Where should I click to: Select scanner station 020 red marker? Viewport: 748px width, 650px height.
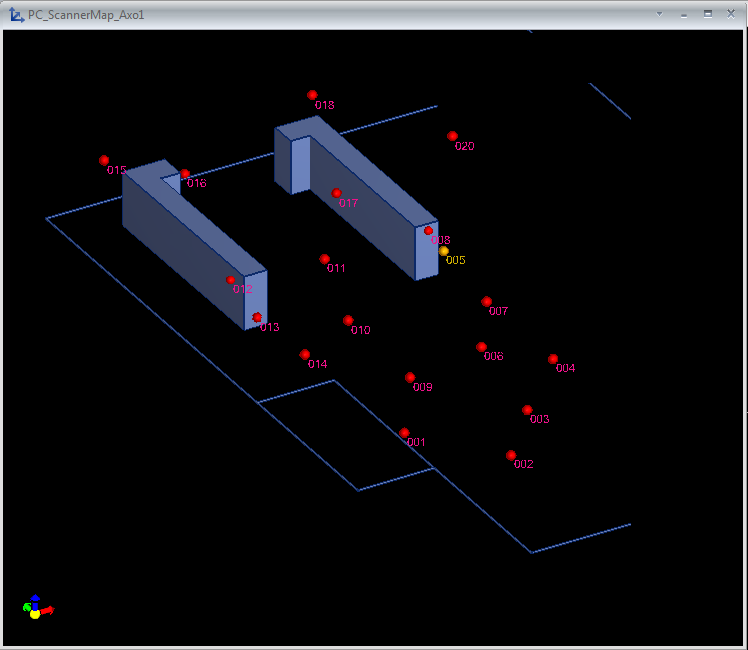pyautogui.click(x=452, y=136)
